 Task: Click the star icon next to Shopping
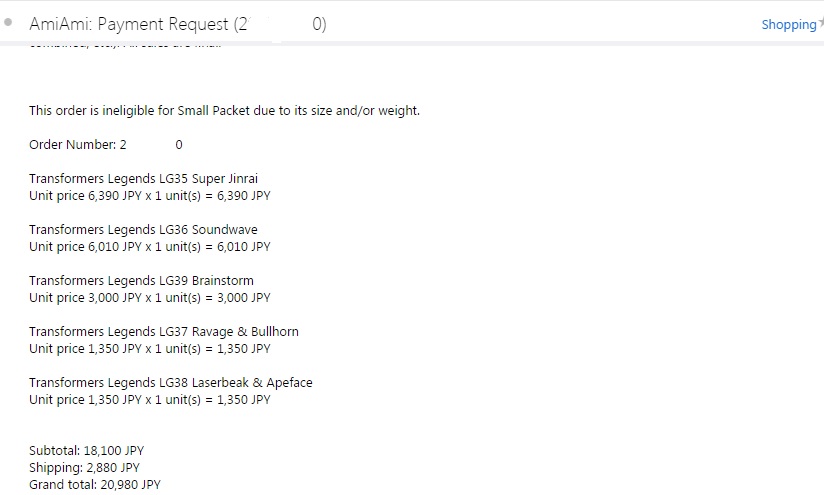point(820,22)
